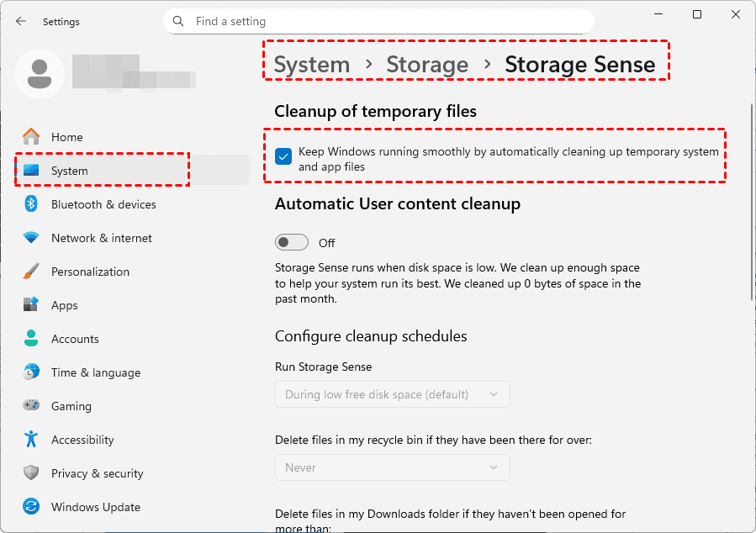
Task: Click the back arrow icon
Action: pos(21,21)
